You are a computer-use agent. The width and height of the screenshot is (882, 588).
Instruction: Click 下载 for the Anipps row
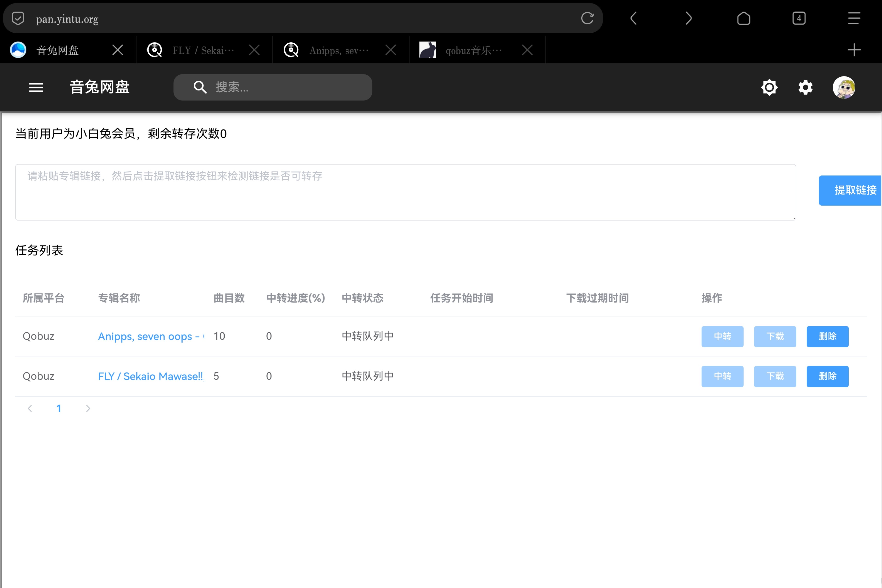[x=775, y=336]
